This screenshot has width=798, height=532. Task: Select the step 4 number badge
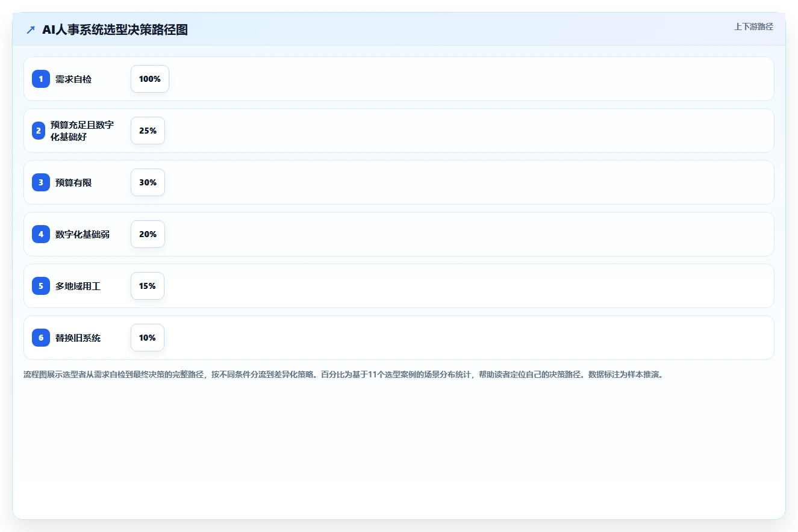pyautogui.click(x=41, y=234)
